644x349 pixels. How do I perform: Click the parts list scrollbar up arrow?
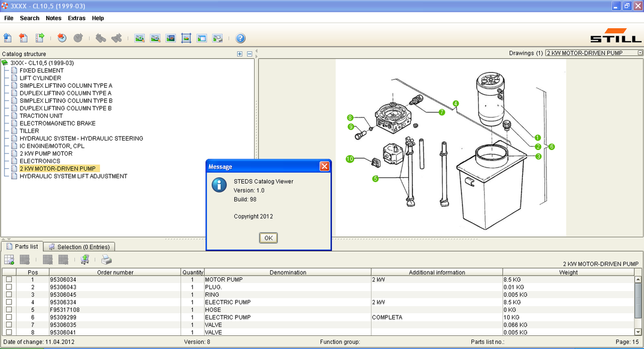click(638, 280)
